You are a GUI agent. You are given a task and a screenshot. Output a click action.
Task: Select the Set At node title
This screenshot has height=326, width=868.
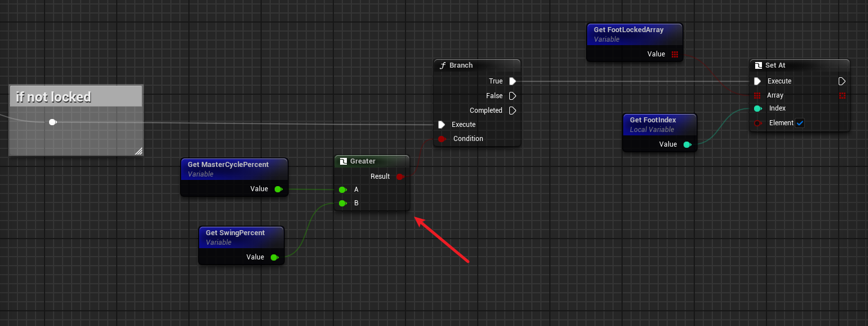pos(776,65)
